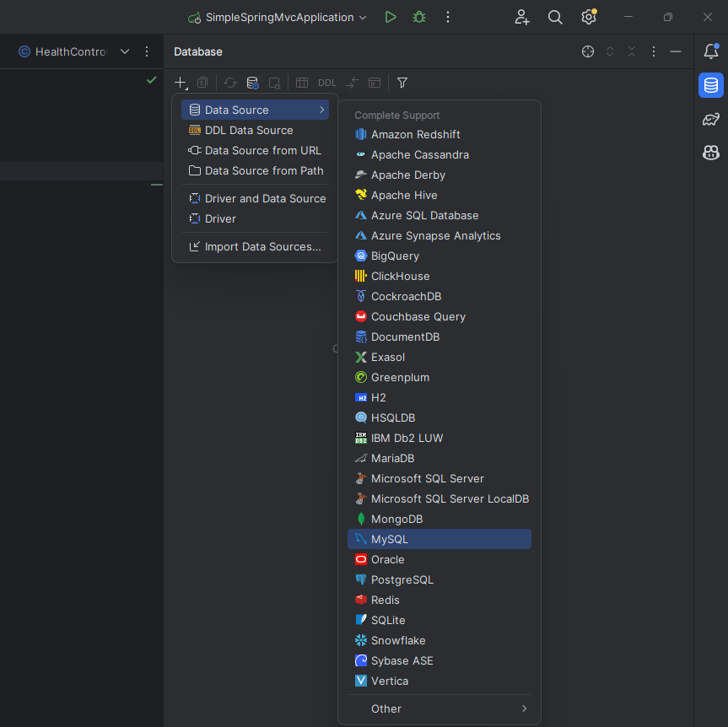The width and height of the screenshot is (728, 727).
Task: Open Database panel options three-dot menu
Action: 654,51
